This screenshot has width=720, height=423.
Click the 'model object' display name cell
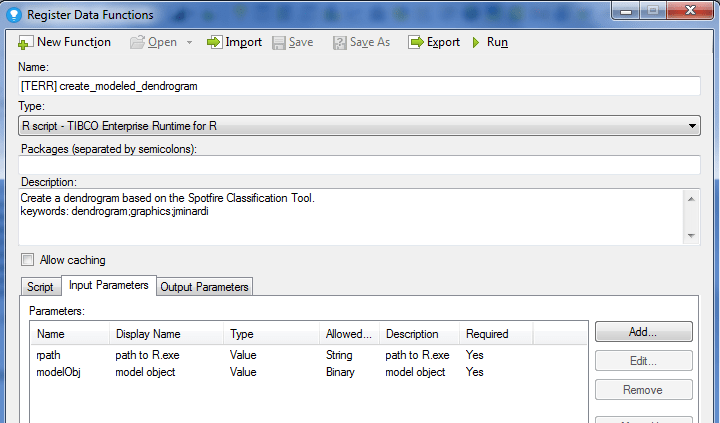(145, 372)
